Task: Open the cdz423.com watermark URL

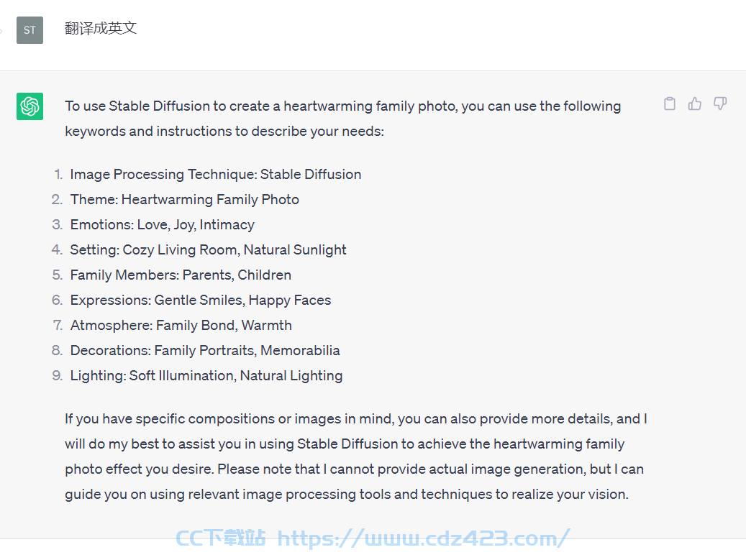Action: click(424, 538)
